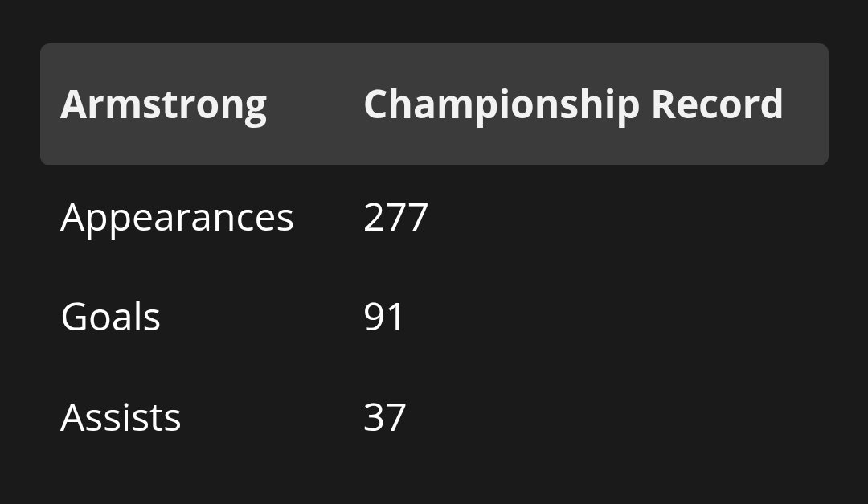Click the word "Championship" in the header
The image size is (868, 504).
[x=502, y=104]
